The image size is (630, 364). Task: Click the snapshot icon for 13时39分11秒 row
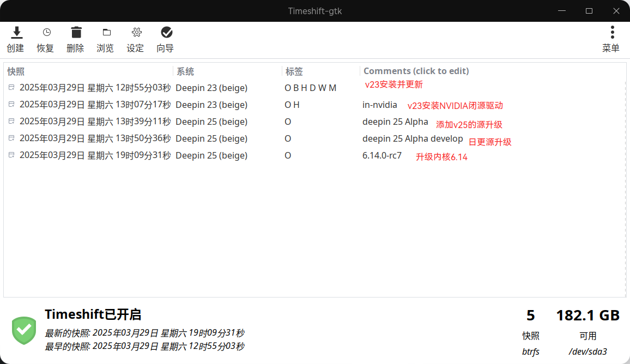tap(11, 121)
